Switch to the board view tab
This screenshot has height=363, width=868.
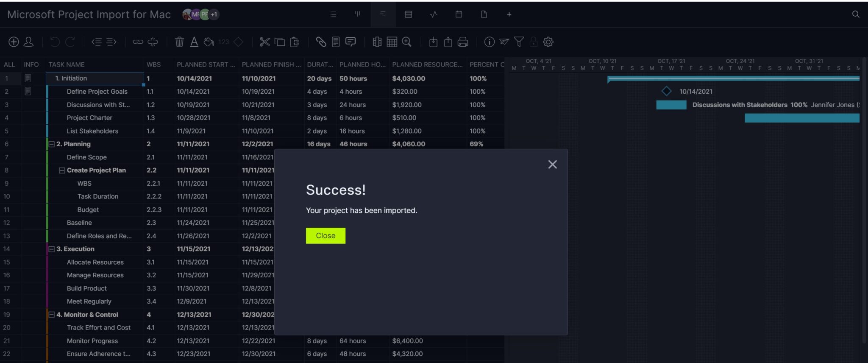pyautogui.click(x=357, y=14)
